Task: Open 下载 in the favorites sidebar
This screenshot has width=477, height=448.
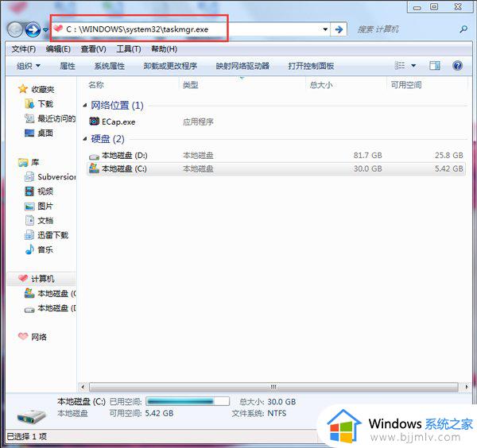Action: [x=45, y=104]
